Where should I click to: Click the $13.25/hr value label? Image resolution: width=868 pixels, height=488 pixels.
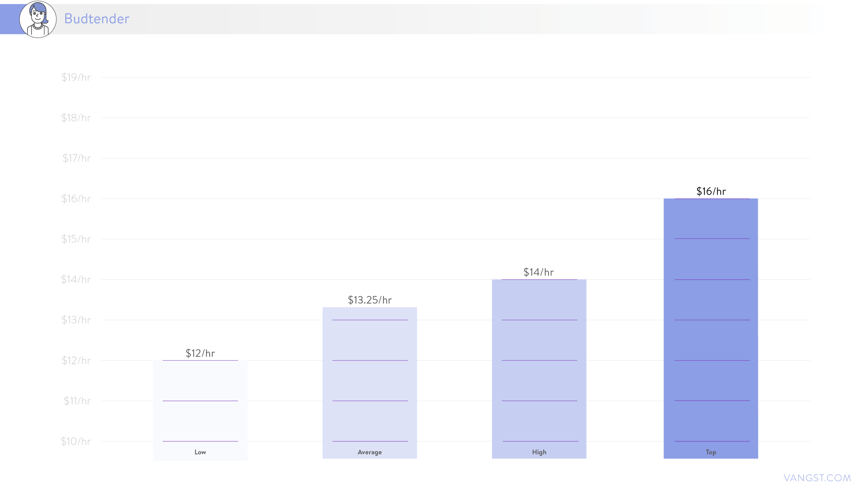tap(370, 300)
